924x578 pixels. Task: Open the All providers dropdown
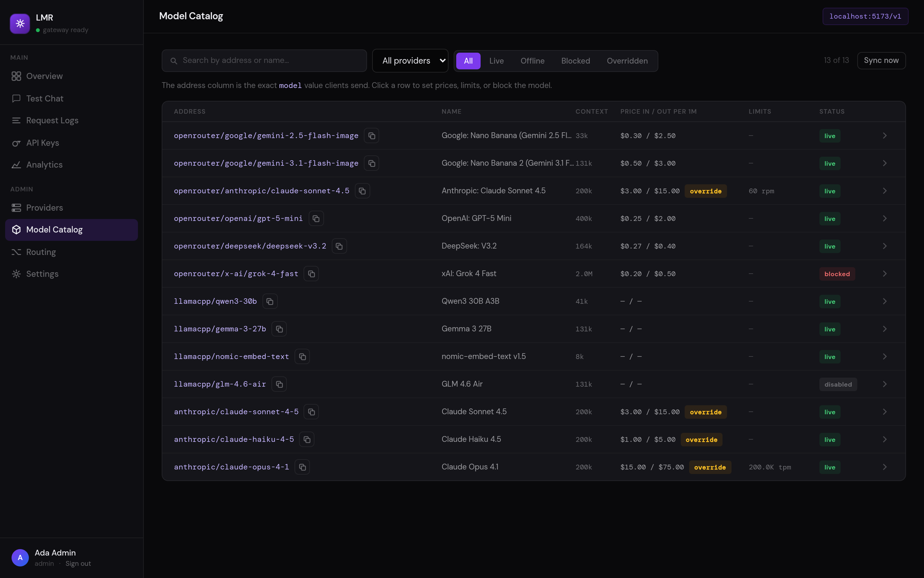(x=410, y=60)
